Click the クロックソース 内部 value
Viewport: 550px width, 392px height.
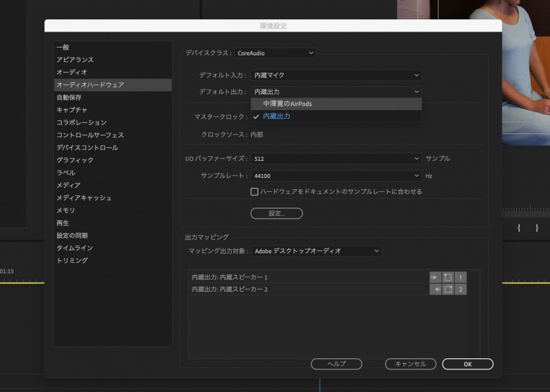pos(256,135)
